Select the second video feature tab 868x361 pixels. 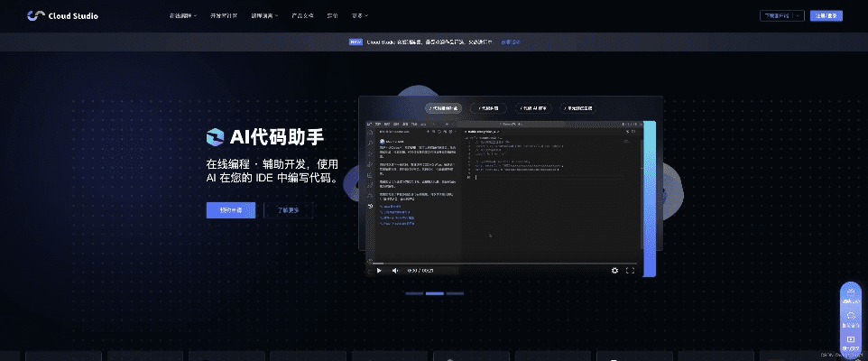pos(489,106)
